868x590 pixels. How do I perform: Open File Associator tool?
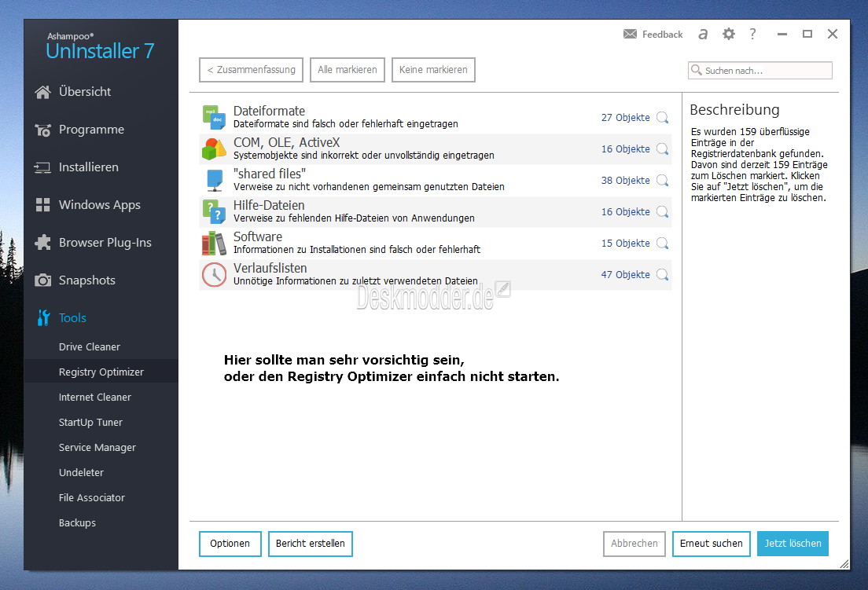(92, 497)
